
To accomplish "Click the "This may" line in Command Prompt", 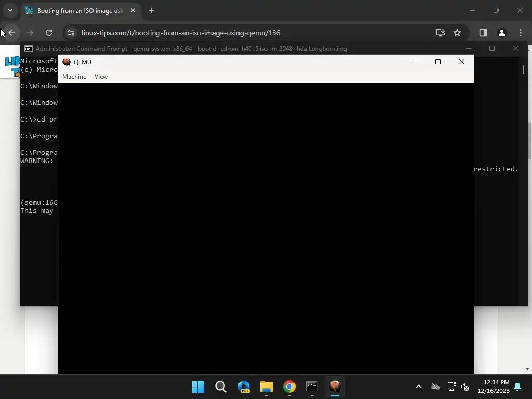I will click(x=37, y=211).
